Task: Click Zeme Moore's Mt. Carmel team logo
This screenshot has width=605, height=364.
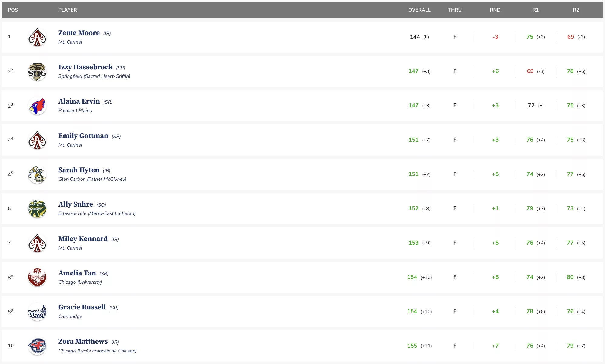Action: click(37, 37)
